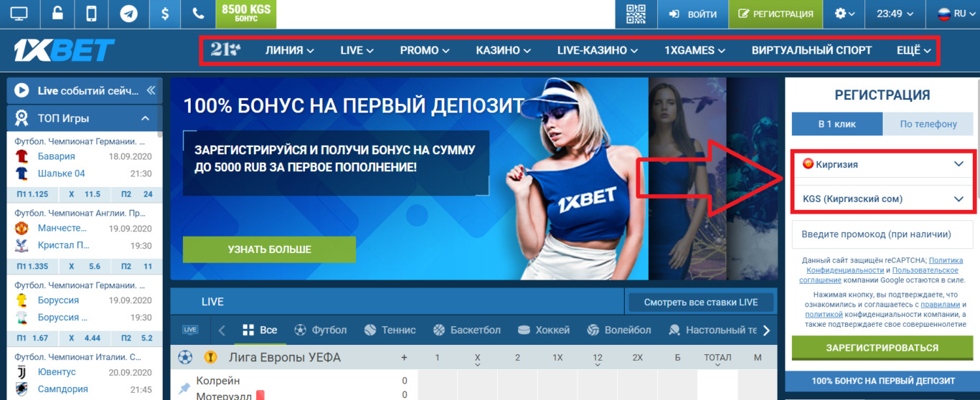Open the LIVE-КАЗИНО menu
The image size is (980, 400).
pyautogui.click(x=598, y=50)
